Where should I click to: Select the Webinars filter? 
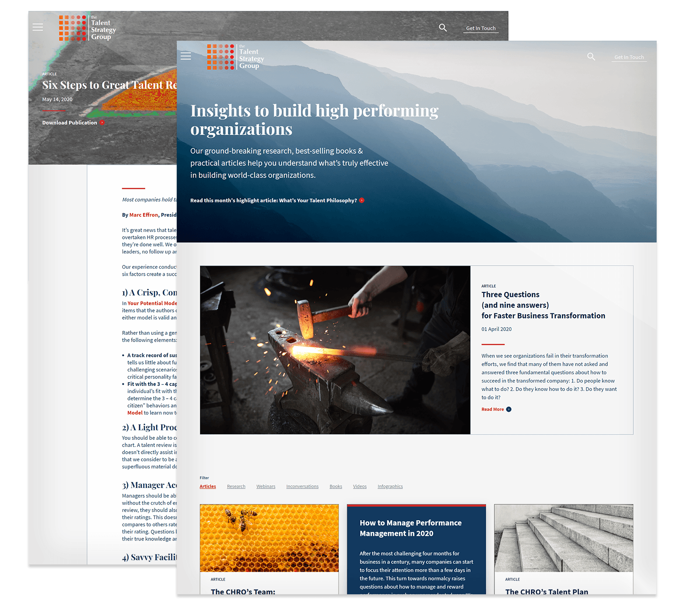(266, 486)
